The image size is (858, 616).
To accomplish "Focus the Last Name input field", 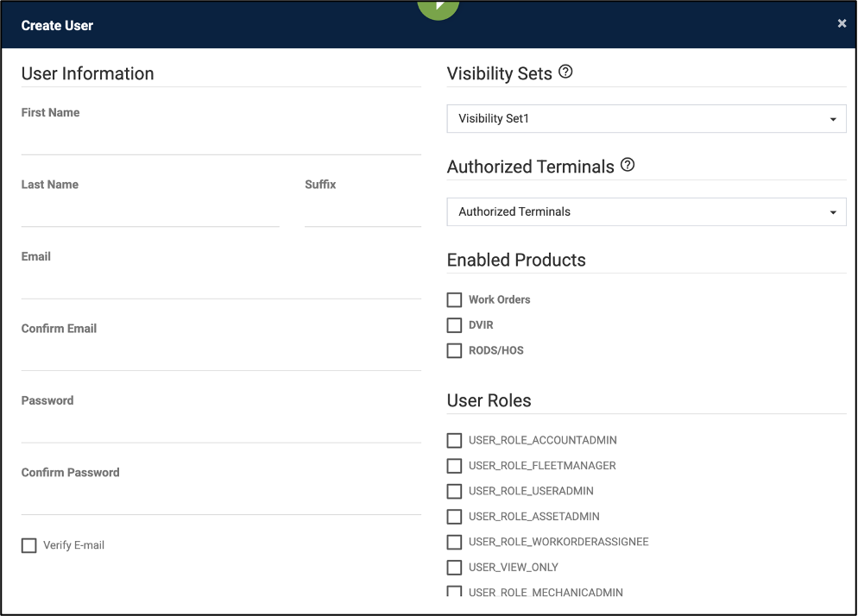I will [x=150, y=213].
